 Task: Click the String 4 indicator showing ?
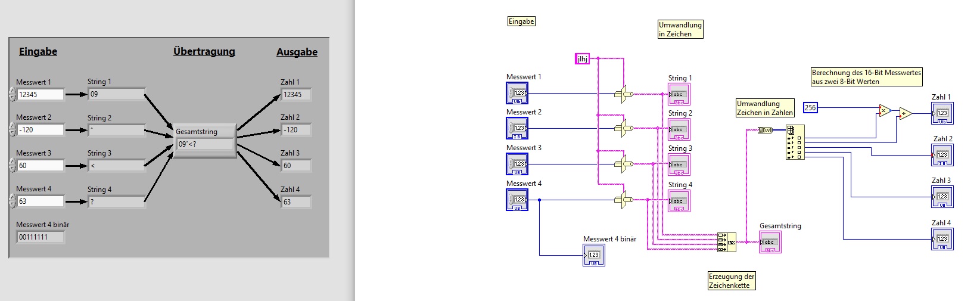pyautogui.click(x=116, y=201)
